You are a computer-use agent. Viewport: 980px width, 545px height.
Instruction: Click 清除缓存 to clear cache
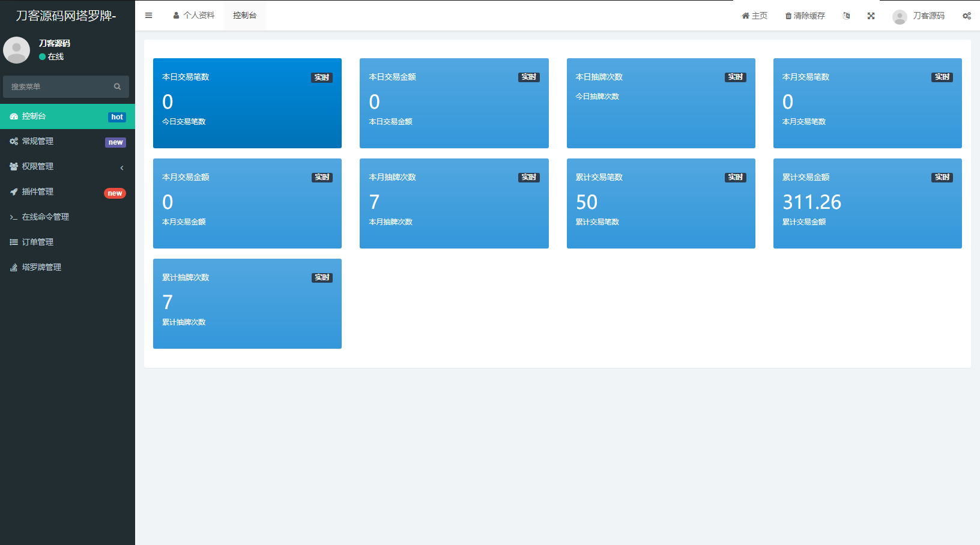(x=805, y=16)
